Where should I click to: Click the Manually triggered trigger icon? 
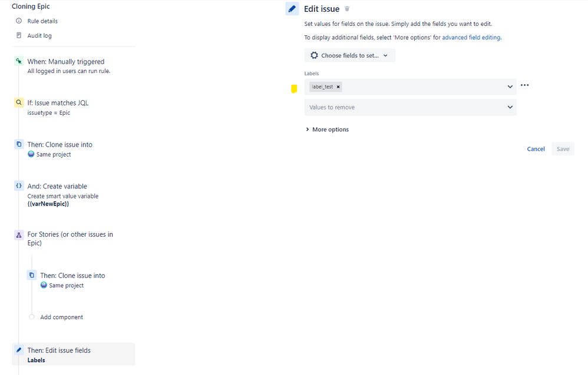tap(19, 61)
